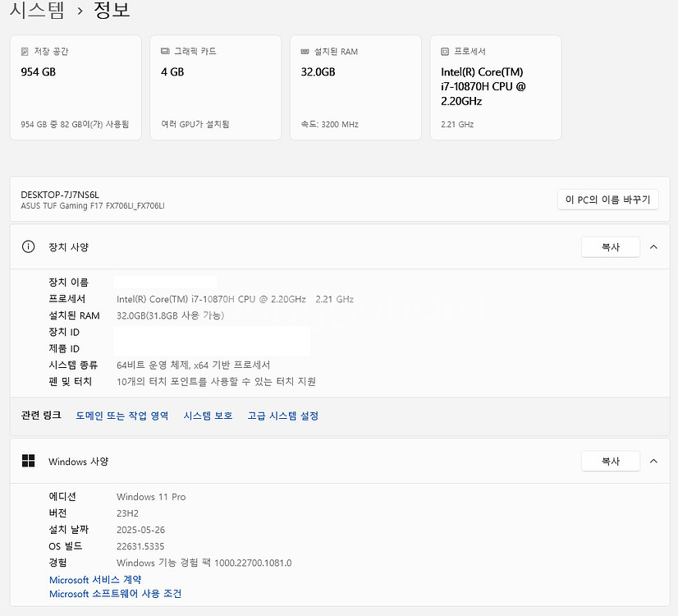Select the Windows 11 Pro edition value
The width and height of the screenshot is (678, 616).
pyautogui.click(x=151, y=497)
